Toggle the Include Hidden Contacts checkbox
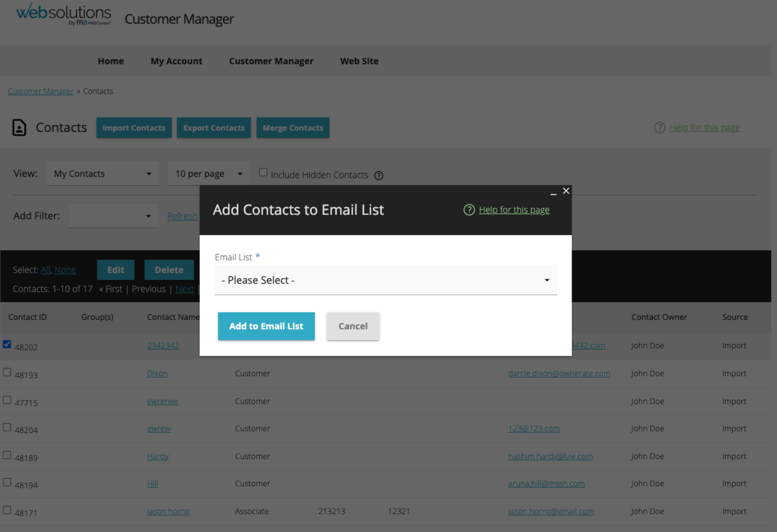 tap(263, 172)
